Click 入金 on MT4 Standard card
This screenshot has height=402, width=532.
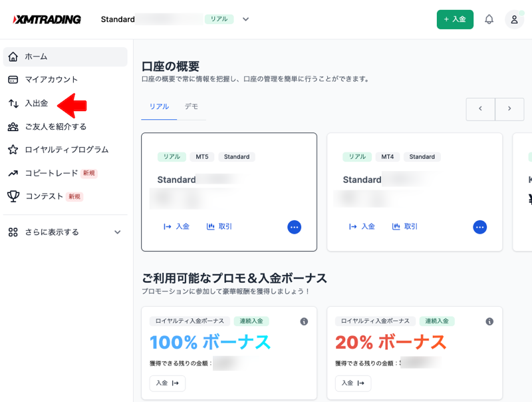pos(362,226)
